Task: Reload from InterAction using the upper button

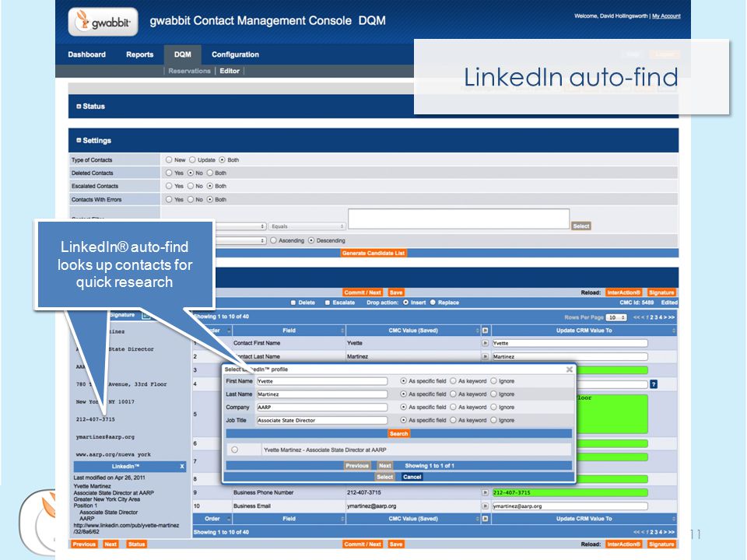Action: (623, 292)
